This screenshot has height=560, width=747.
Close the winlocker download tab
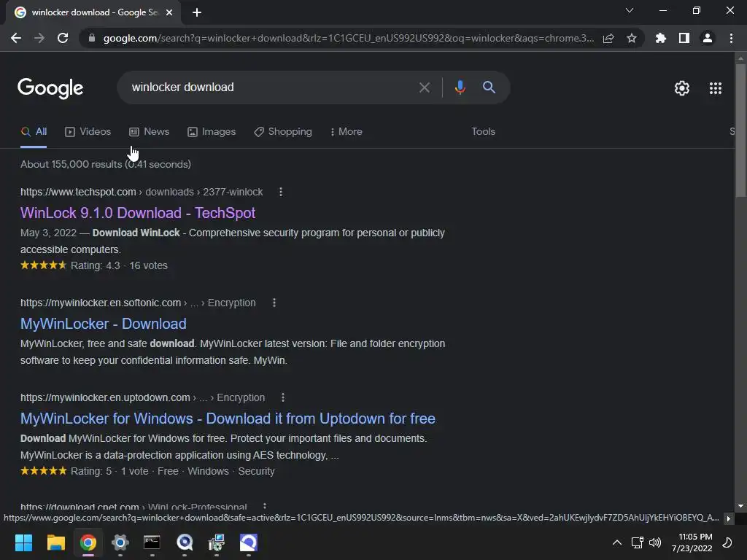click(x=169, y=12)
